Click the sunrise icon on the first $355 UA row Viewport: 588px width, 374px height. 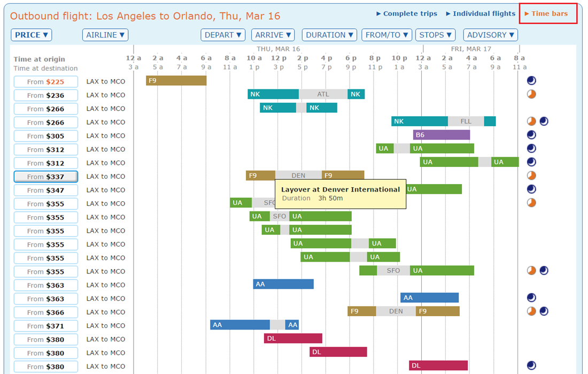pyautogui.click(x=532, y=202)
